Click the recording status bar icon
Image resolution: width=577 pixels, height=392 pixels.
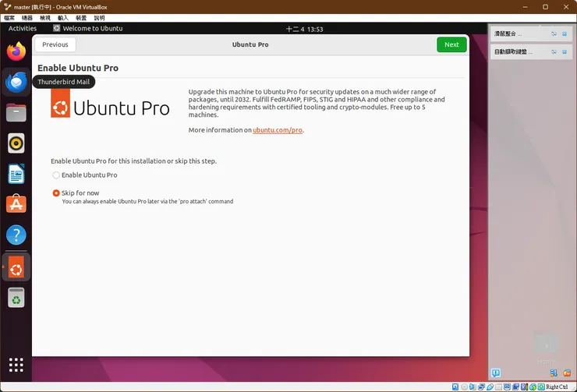[x=515, y=387]
